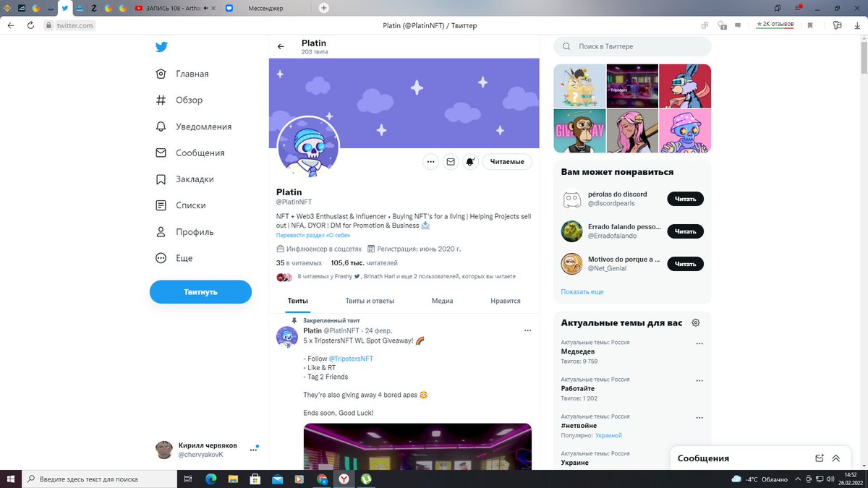Follow Motivos do porque with Читать button
This screenshot has height=488, width=868.
685,264
